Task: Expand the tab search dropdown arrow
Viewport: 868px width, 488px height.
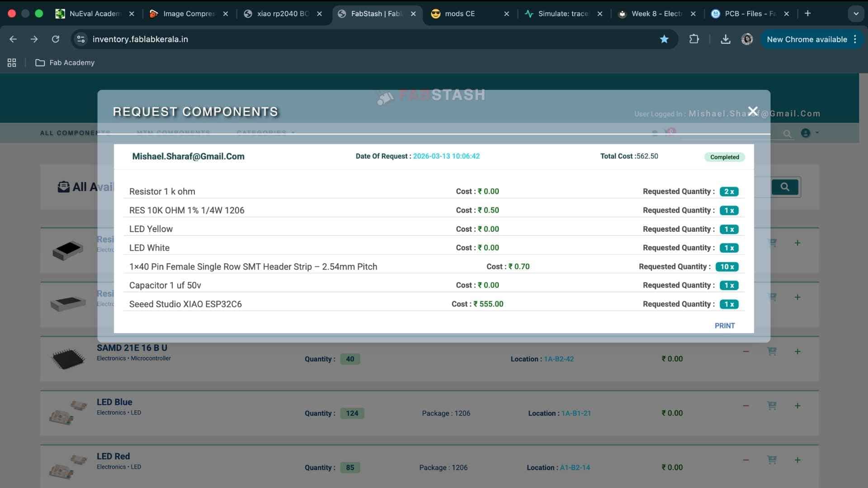Action: pos(856,14)
